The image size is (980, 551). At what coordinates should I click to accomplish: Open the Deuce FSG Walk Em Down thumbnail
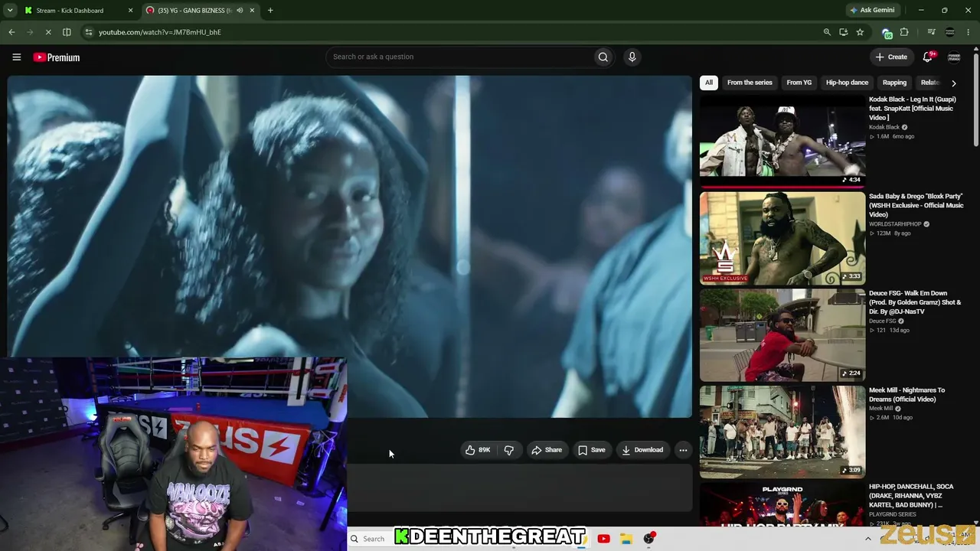pos(782,335)
